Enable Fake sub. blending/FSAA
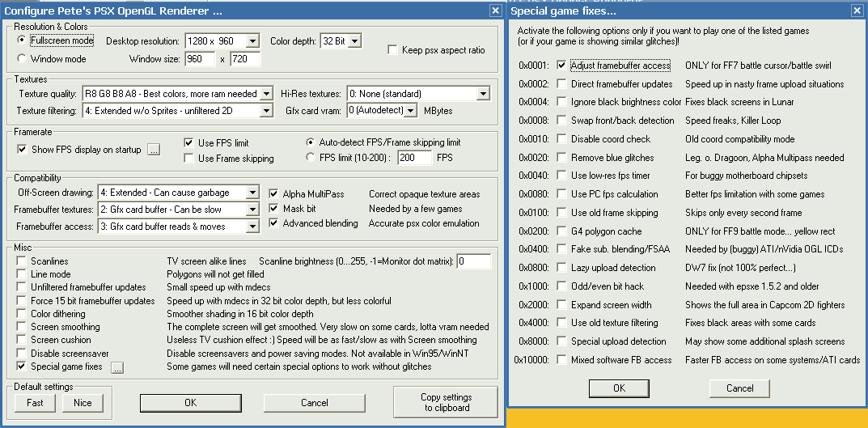 [x=561, y=249]
